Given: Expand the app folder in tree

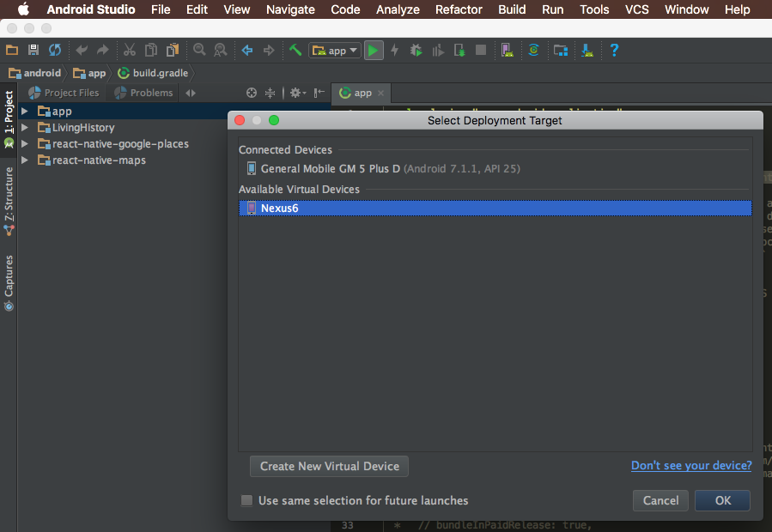Looking at the screenshot, I should 25,112.
